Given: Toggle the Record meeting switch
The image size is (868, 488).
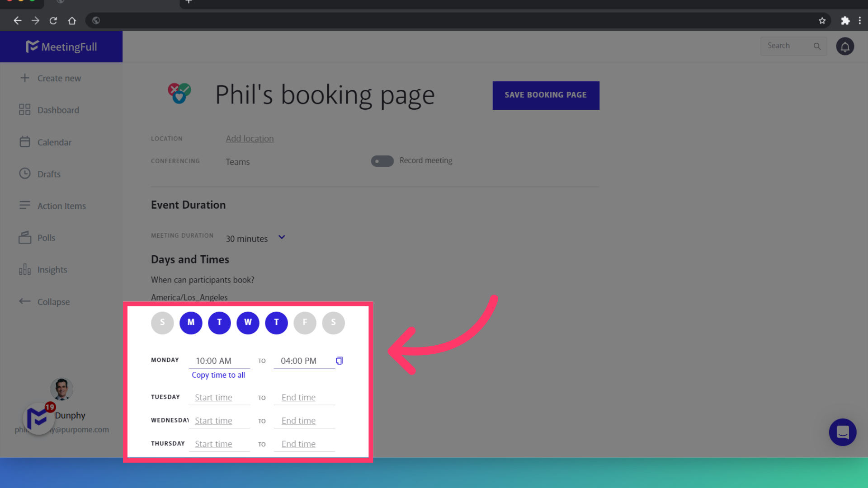Looking at the screenshot, I should pyautogui.click(x=382, y=161).
